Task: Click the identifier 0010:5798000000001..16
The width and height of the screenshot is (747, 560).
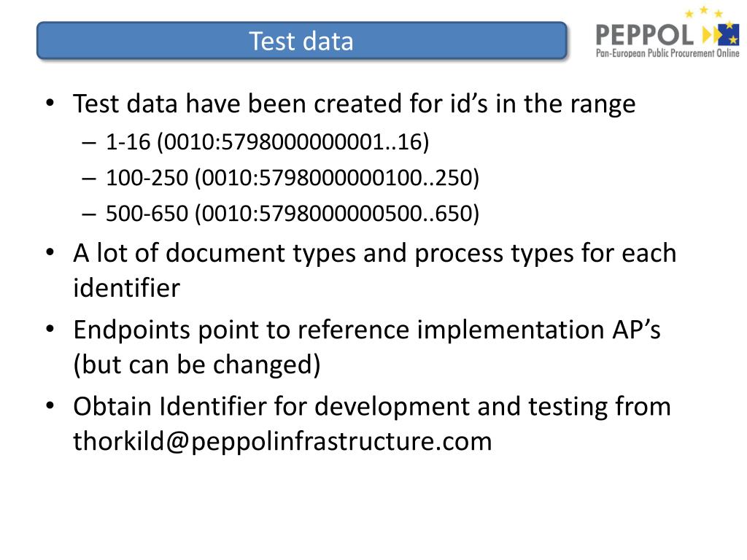Action: [293, 142]
